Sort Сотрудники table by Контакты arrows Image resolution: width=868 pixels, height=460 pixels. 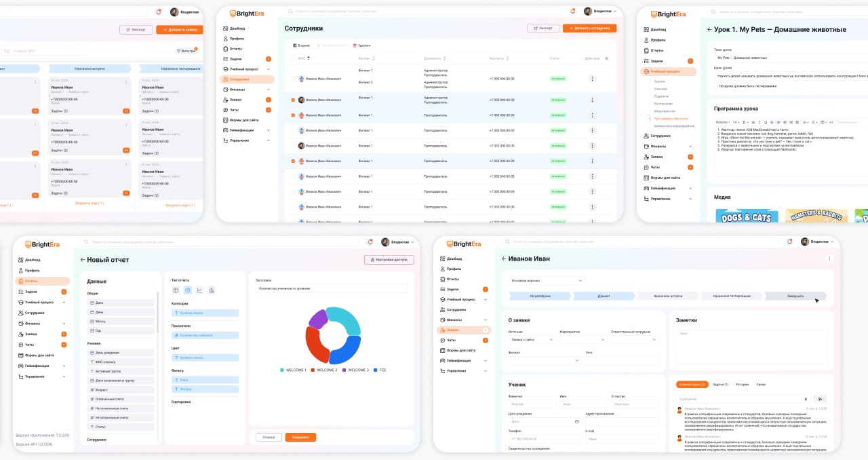pyautogui.click(x=506, y=58)
